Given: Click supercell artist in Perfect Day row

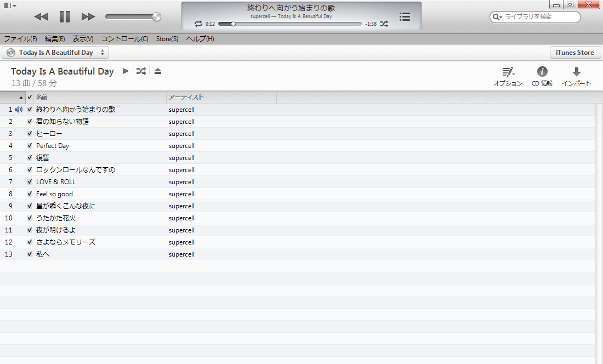Looking at the screenshot, I should coord(181,146).
